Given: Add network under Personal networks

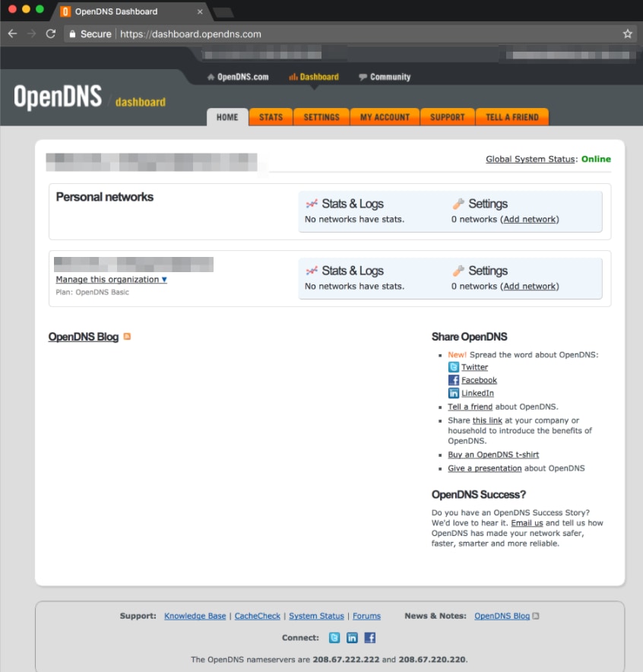Looking at the screenshot, I should pos(531,220).
